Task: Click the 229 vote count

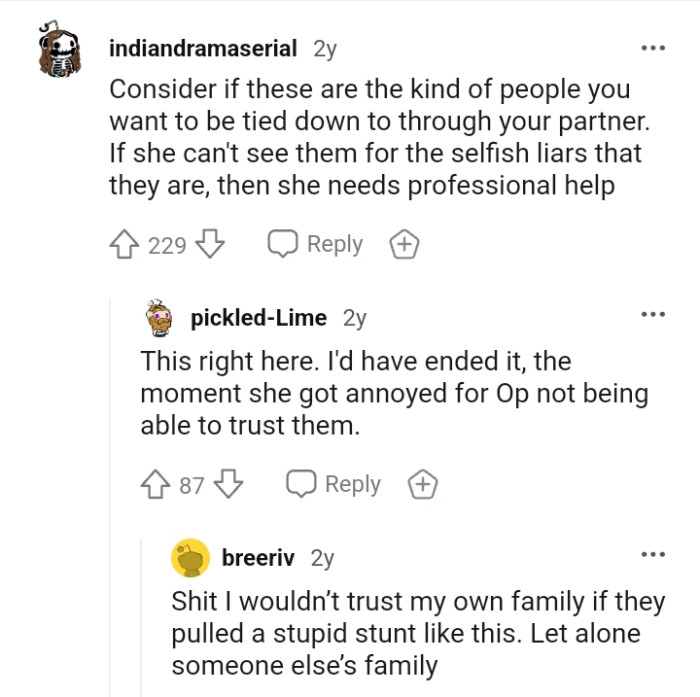Action: tap(168, 245)
